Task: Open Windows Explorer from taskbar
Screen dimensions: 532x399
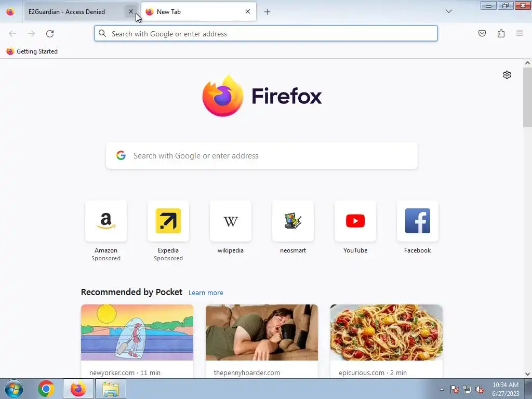Action: click(111, 389)
